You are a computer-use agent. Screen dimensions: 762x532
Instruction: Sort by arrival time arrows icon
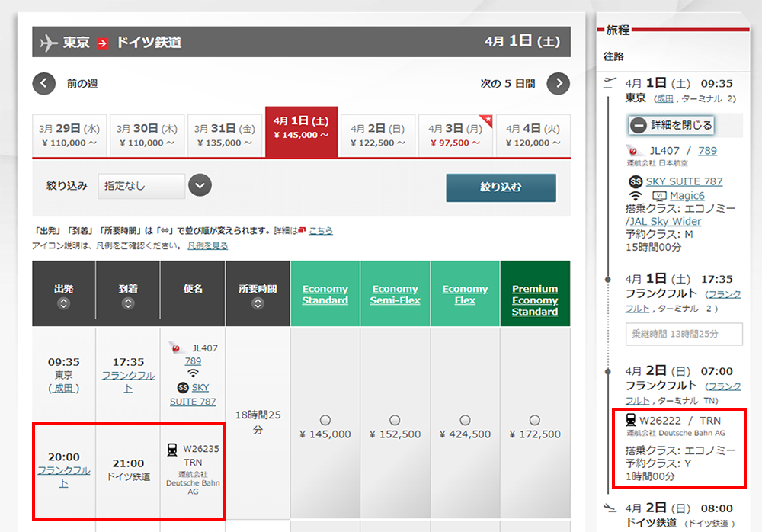(127, 303)
